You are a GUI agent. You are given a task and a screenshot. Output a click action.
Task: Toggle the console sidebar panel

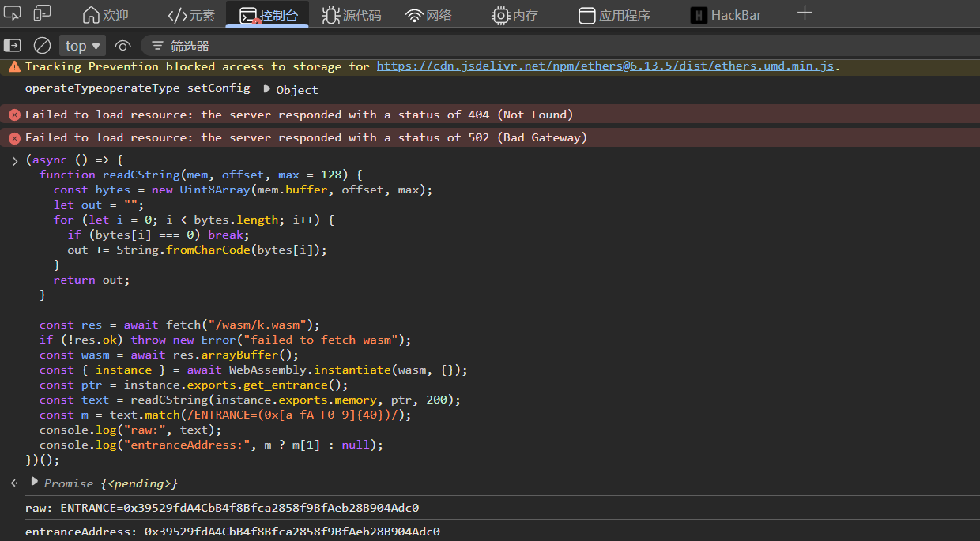click(x=13, y=46)
